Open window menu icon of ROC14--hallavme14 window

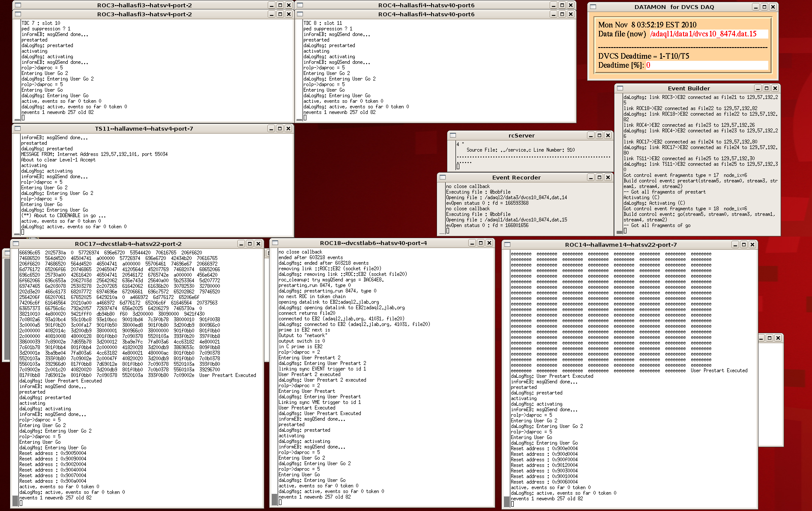[x=507, y=245]
